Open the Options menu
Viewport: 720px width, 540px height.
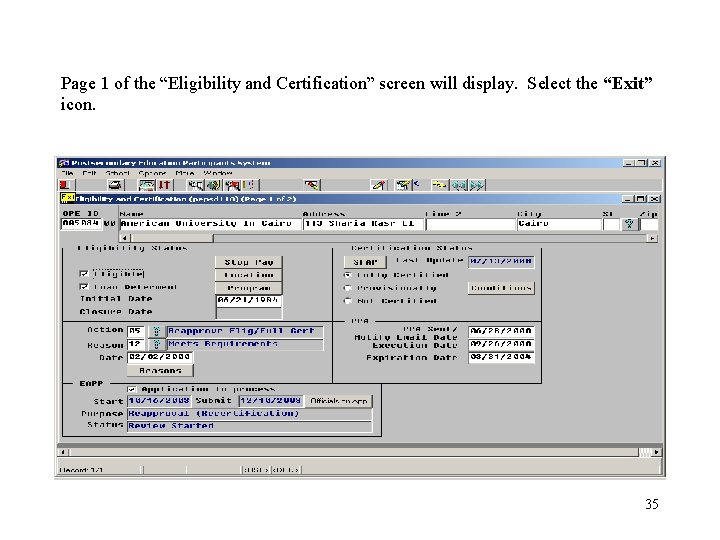coord(152,173)
